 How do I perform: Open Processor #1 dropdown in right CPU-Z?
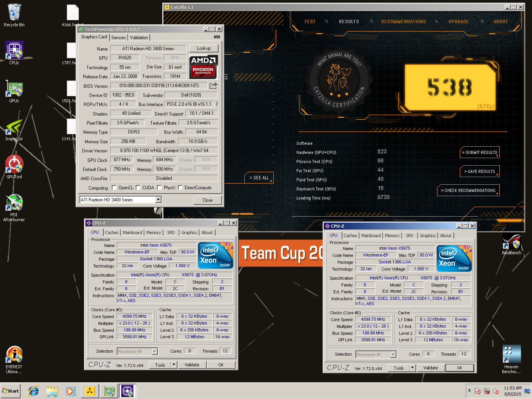[x=393, y=355]
